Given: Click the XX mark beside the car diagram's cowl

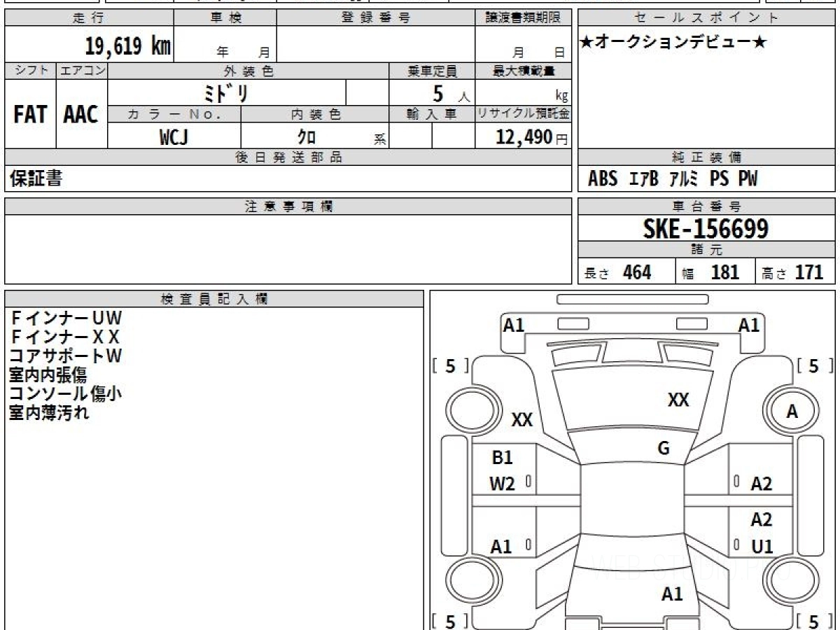Looking at the screenshot, I should 522,420.
